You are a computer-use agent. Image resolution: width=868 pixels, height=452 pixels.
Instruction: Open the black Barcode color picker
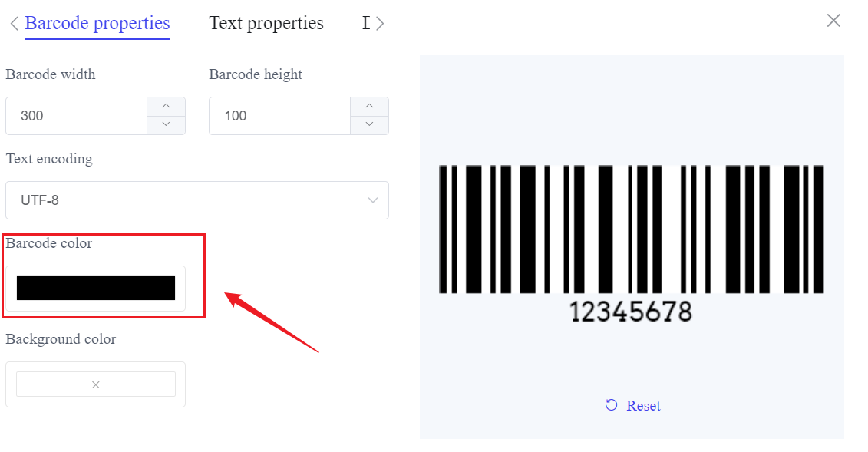tap(96, 288)
